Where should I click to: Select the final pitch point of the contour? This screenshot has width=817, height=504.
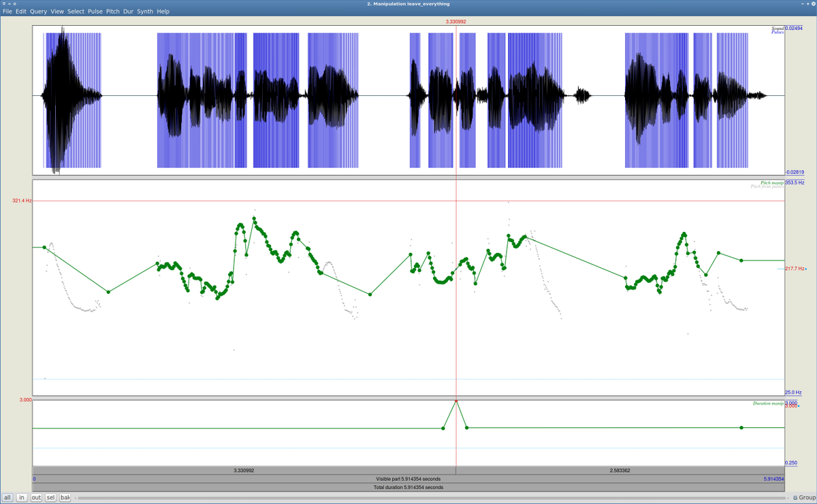[x=741, y=261]
